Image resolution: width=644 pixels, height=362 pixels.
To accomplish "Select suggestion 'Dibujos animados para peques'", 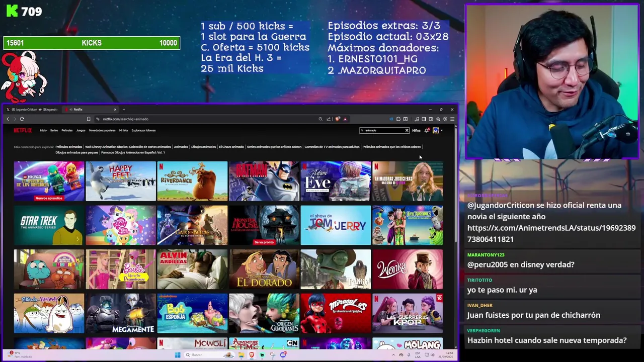I will [76, 152].
